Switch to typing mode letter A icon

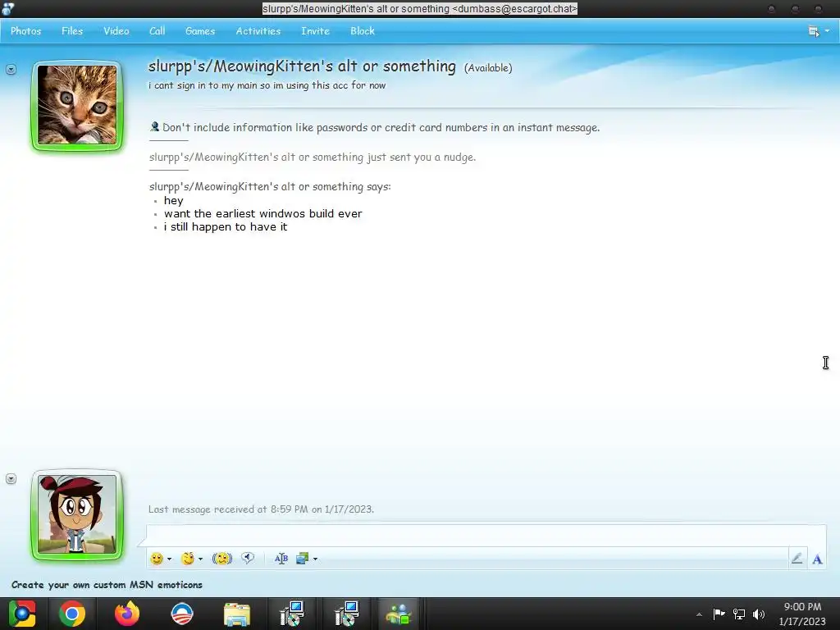817,559
